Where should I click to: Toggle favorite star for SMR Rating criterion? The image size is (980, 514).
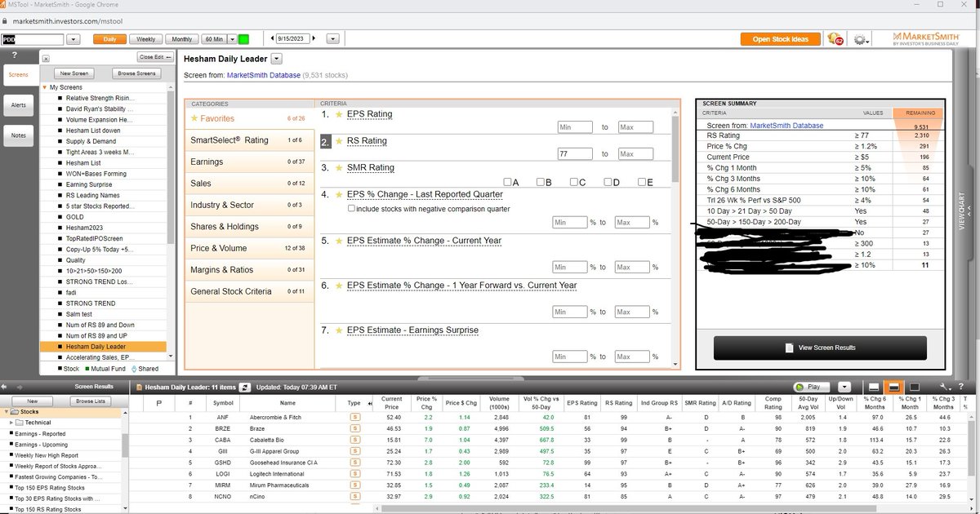(339, 167)
